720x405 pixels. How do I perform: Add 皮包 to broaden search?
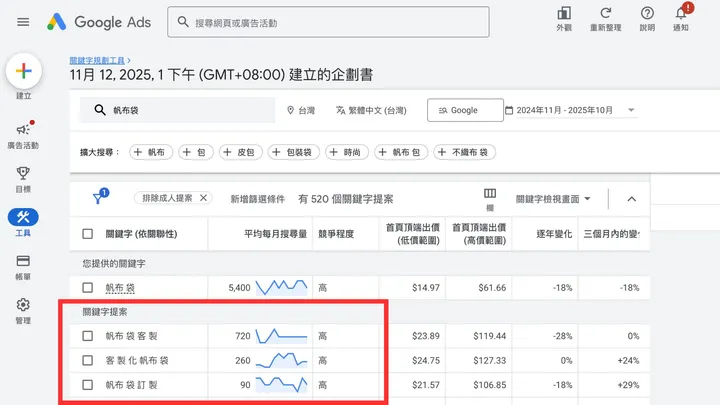[241, 152]
